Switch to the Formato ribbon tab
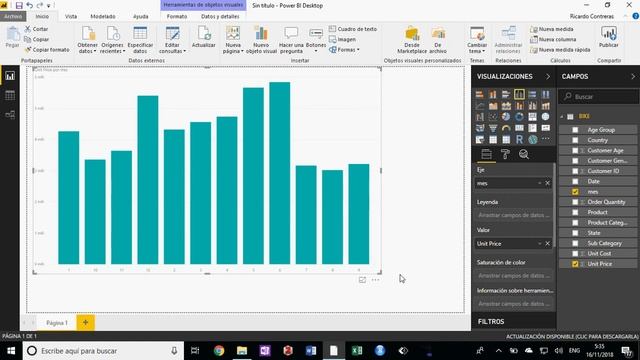640x360 pixels. click(x=177, y=16)
